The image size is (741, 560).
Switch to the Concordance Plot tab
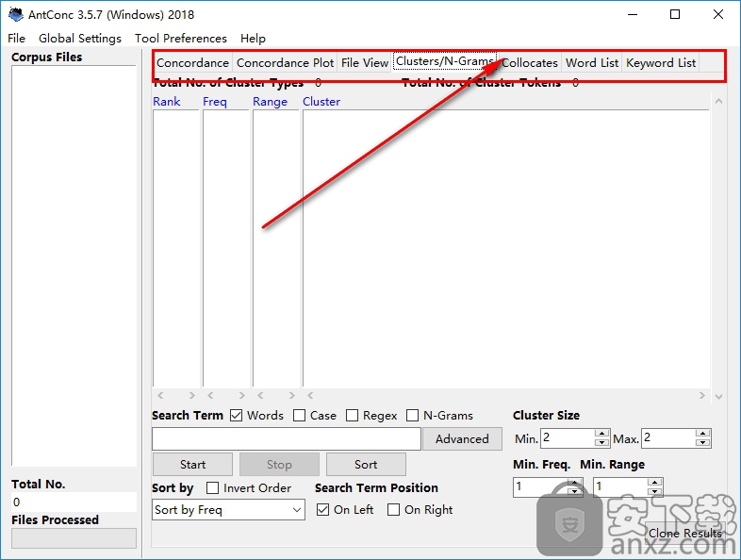point(285,63)
